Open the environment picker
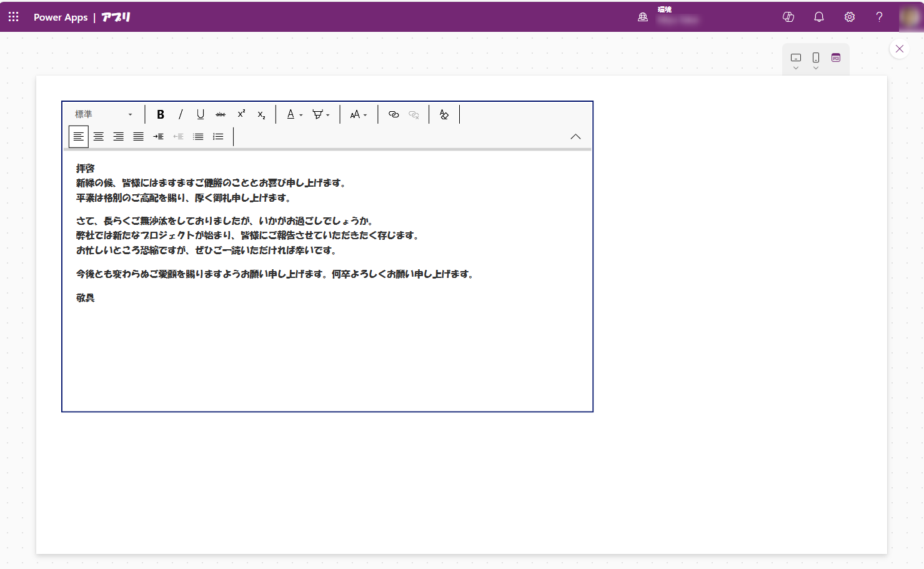924x569 pixels. click(x=668, y=17)
